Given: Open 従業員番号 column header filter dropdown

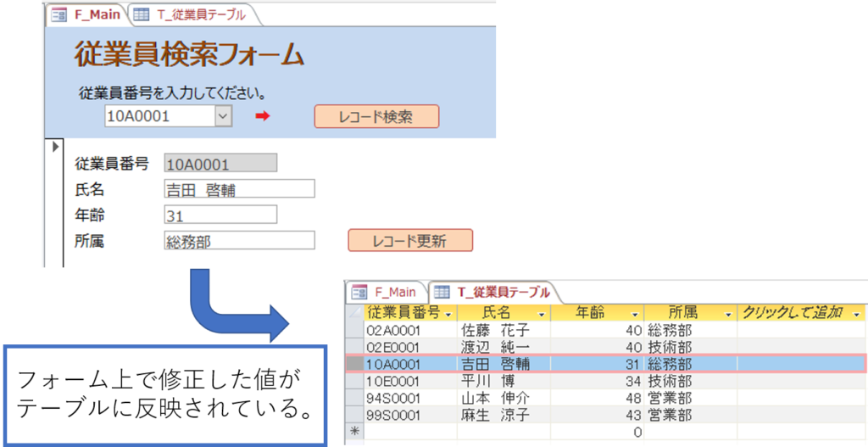Looking at the screenshot, I should (x=450, y=314).
